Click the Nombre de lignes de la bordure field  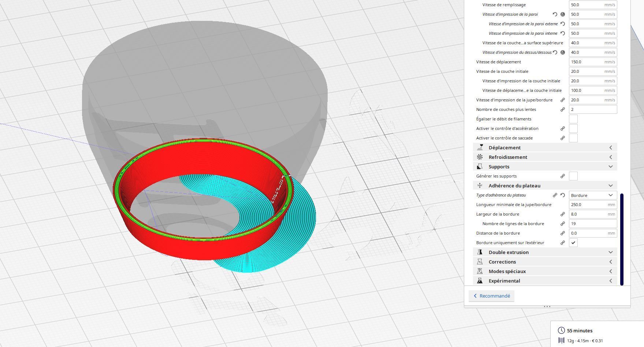point(593,224)
